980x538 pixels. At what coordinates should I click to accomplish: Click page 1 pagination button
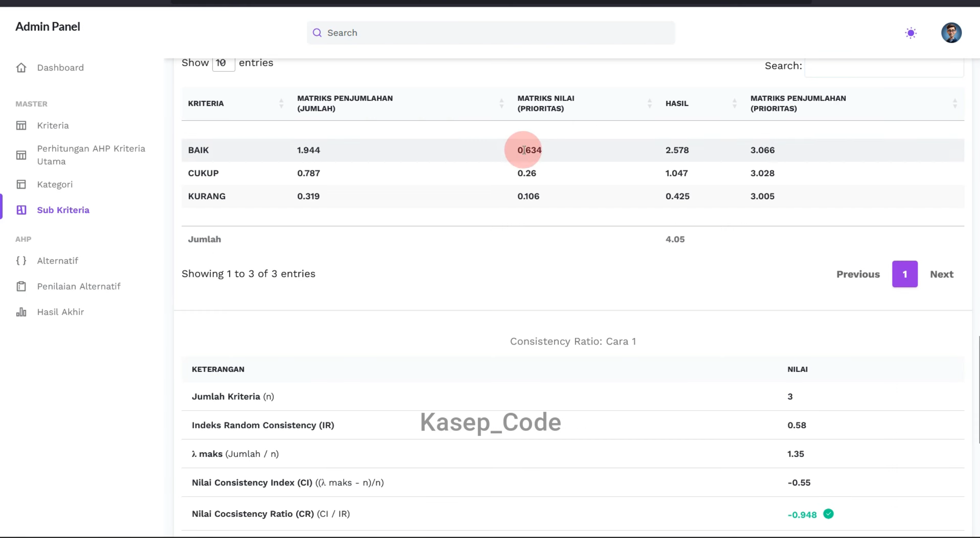point(905,274)
